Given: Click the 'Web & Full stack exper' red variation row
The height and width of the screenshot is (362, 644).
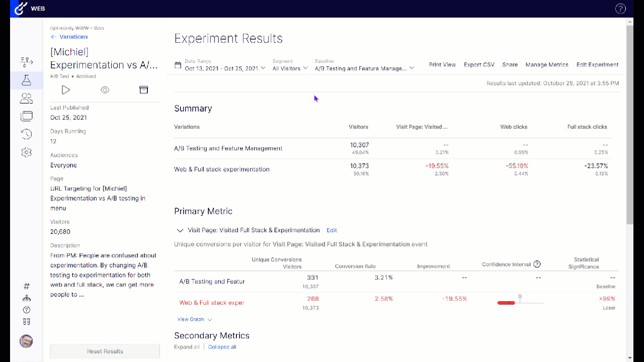Looking at the screenshot, I should pyautogui.click(x=212, y=303).
